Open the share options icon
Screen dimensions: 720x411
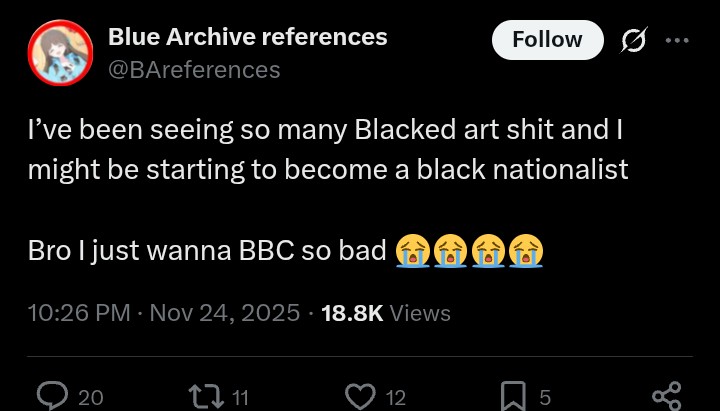[x=666, y=395]
